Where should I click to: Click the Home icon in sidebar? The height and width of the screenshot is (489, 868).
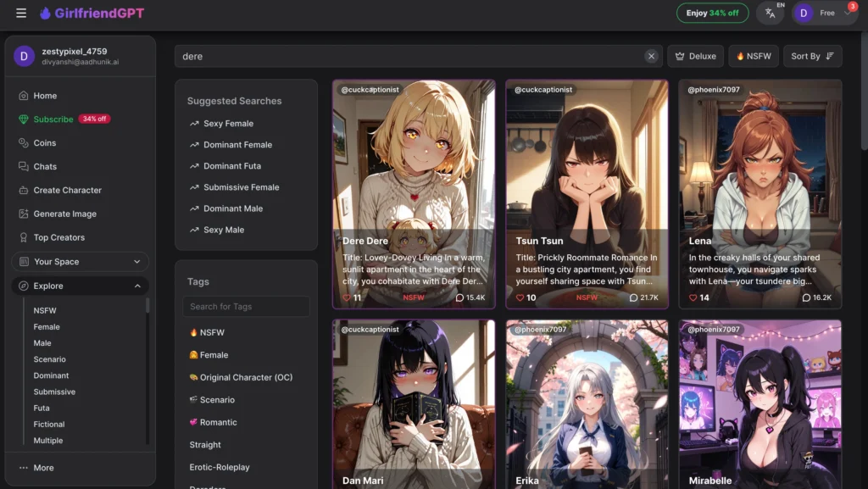23,96
